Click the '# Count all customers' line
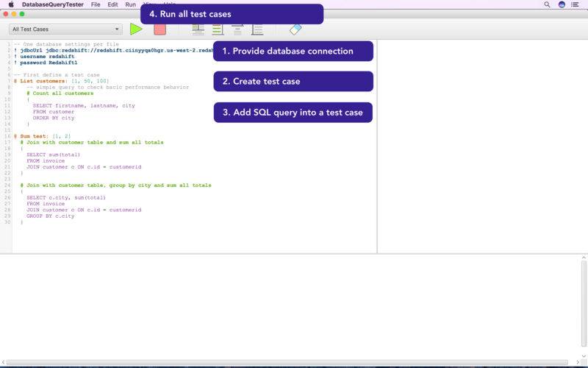Screen dimensions: 588x368 (x=60, y=93)
